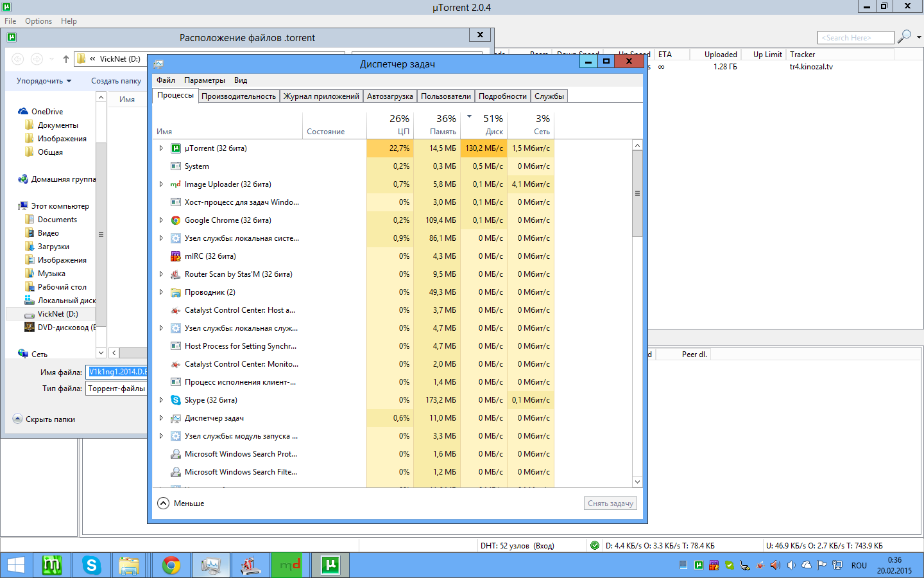Viewport: 924px width, 578px height.
Task: Click the Проводник folder icon in the process list
Action: click(176, 292)
